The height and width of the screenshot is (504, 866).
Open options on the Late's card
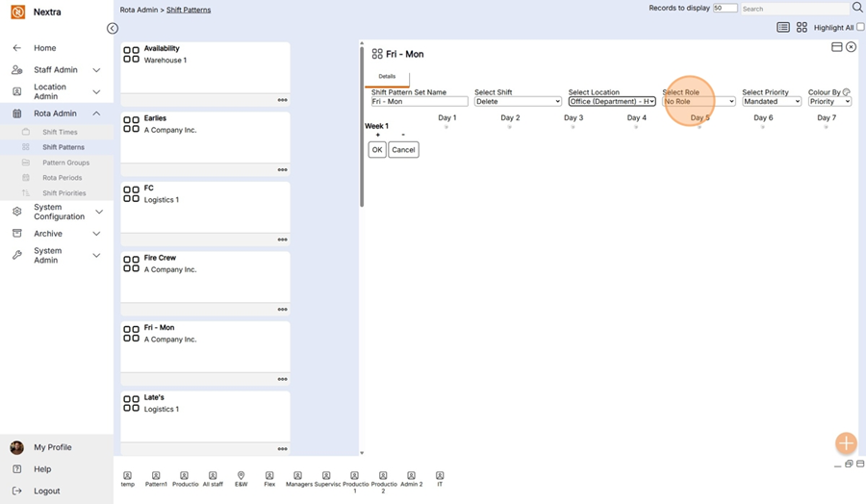pyautogui.click(x=282, y=449)
